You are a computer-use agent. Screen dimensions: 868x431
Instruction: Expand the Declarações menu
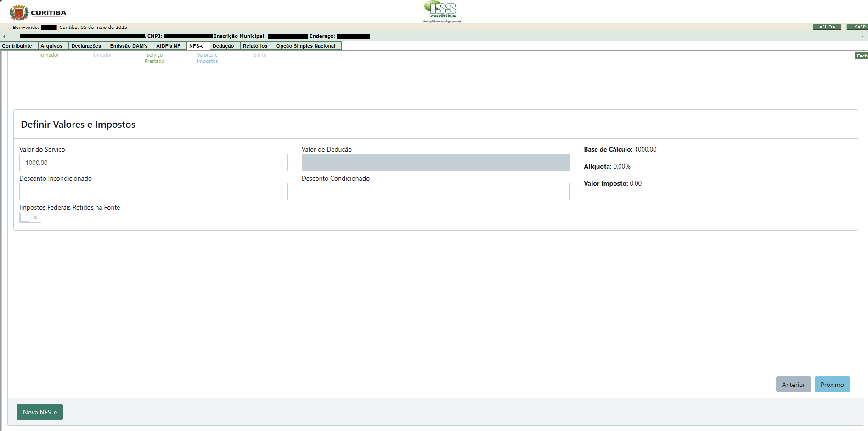(x=86, y=46)
